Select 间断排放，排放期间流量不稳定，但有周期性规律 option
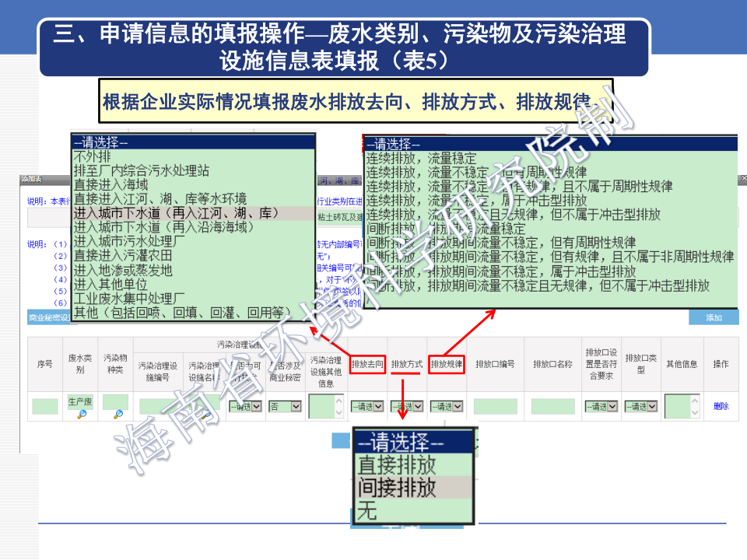 tap(551, 243)
